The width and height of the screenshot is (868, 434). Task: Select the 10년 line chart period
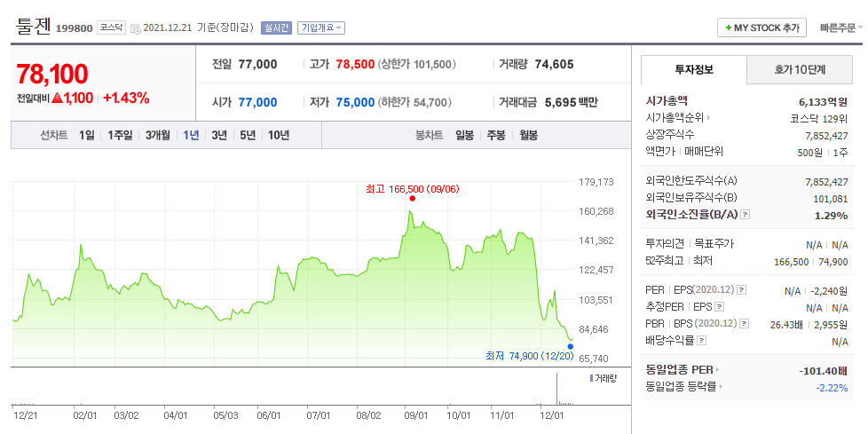coord(279,135)
